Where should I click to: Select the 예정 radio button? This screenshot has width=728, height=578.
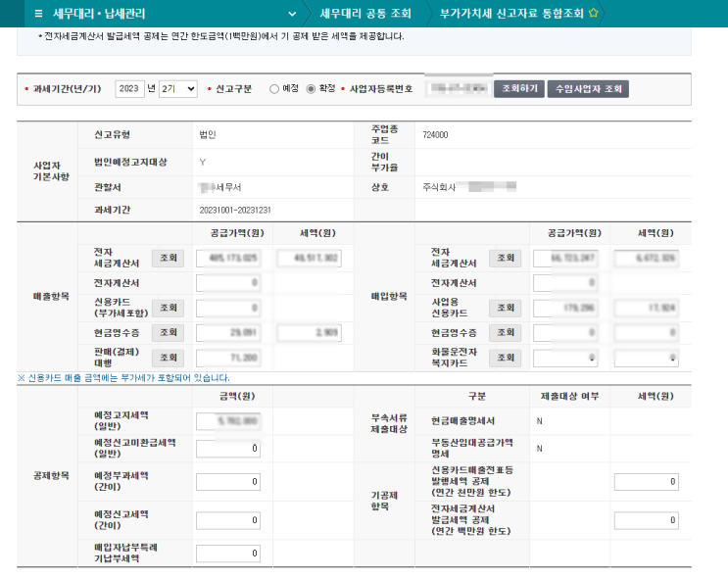click(x=274, y=89)
